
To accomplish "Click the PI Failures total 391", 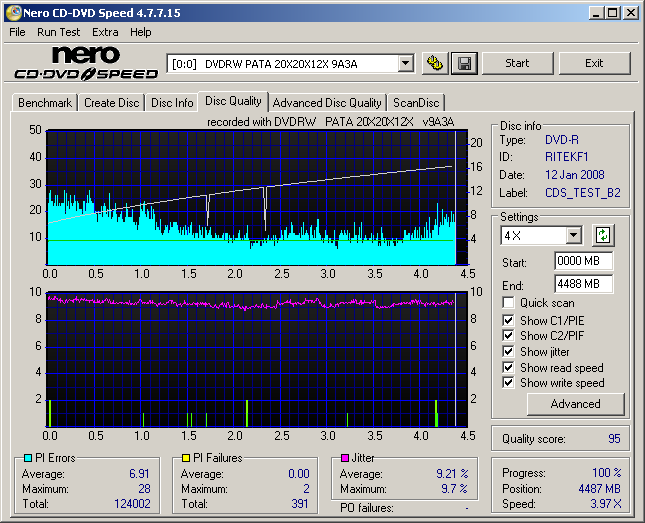I will pyautogui.click(x=300, y=504).
